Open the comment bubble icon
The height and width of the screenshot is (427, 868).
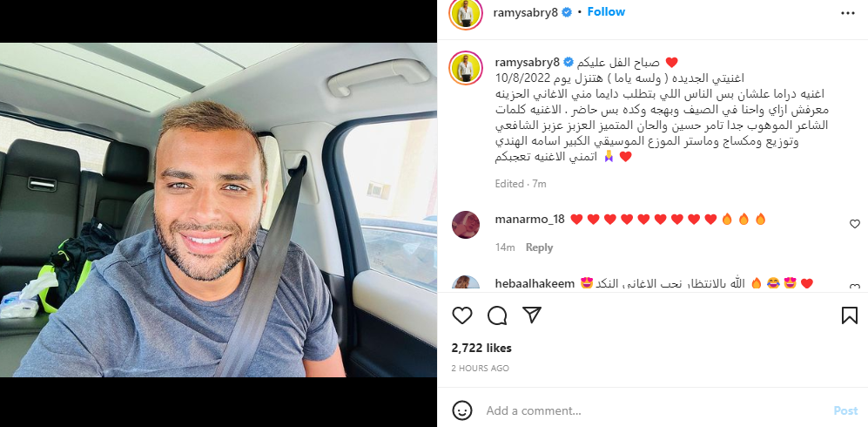point(497,315)
